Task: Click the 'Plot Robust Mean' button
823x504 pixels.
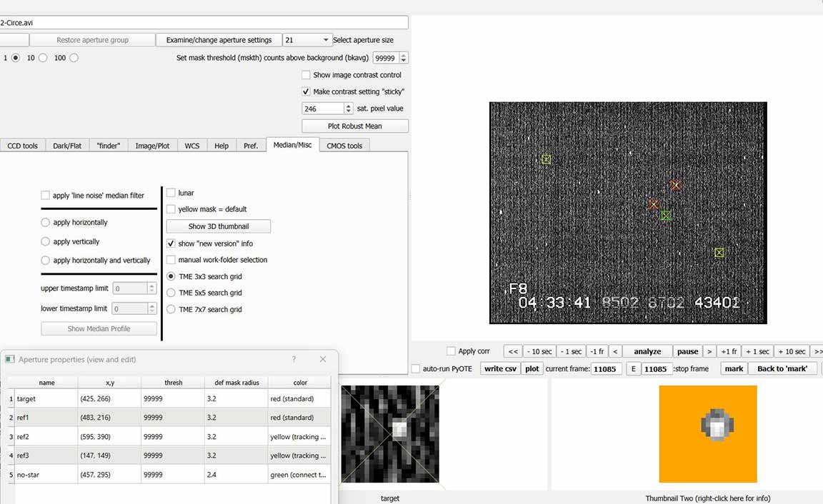Action: [355, 126]
